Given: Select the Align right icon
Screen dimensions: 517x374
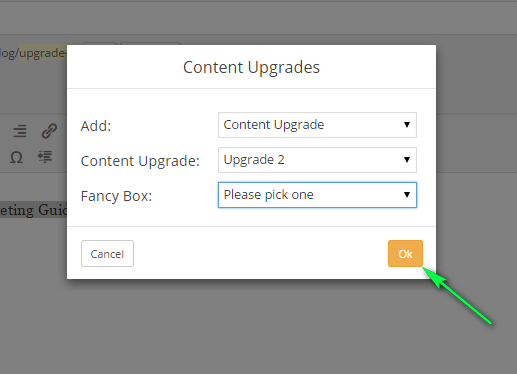Looking at the screenshot, I should [x=20, y=131].
